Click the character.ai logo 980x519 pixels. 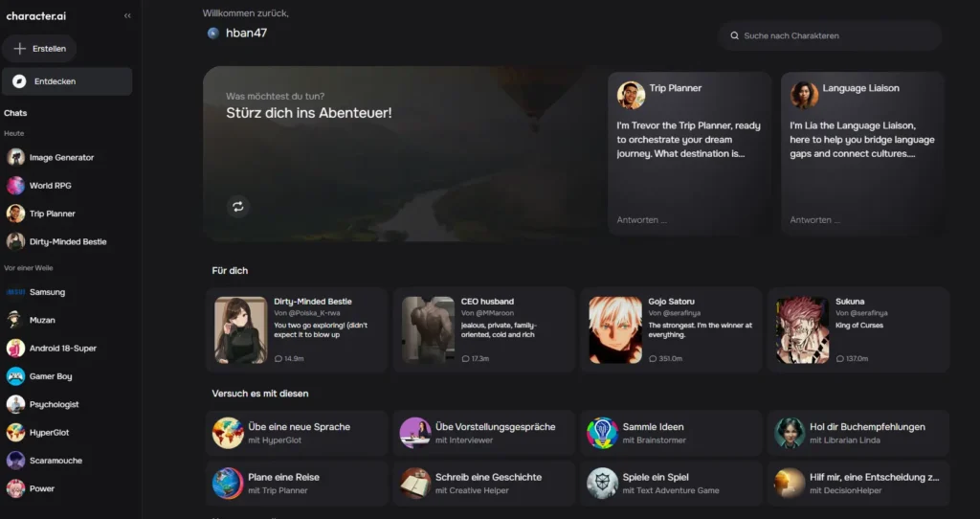pos(36,16)
